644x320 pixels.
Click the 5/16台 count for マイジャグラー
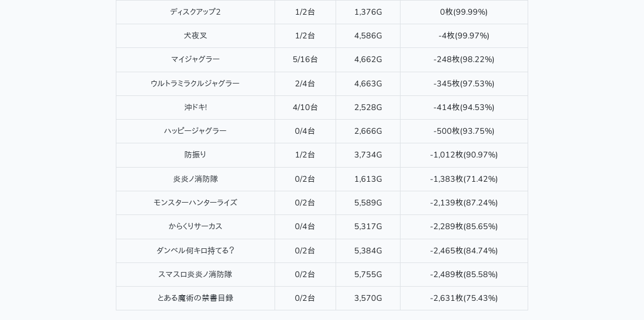click(x=305, y=59)
